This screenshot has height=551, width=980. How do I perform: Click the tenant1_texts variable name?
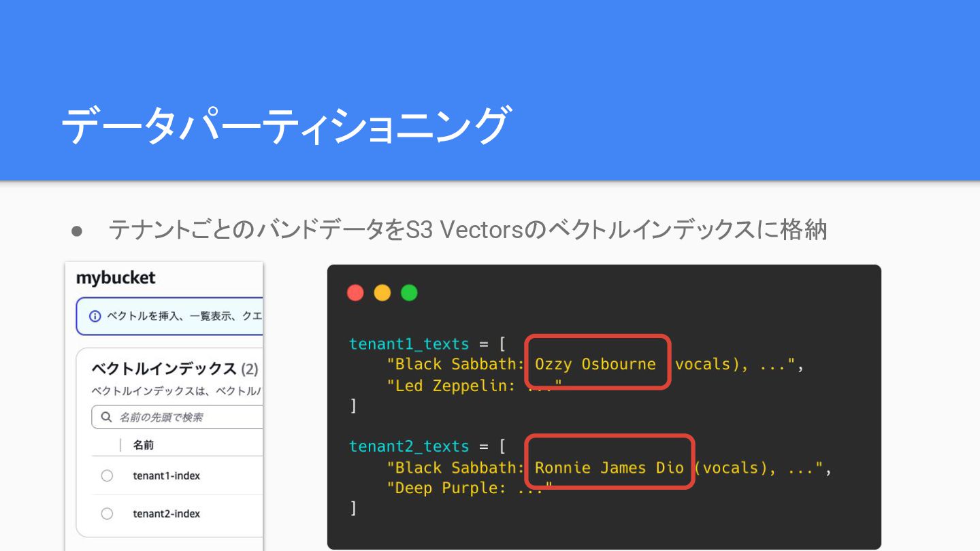coord(409,344)
